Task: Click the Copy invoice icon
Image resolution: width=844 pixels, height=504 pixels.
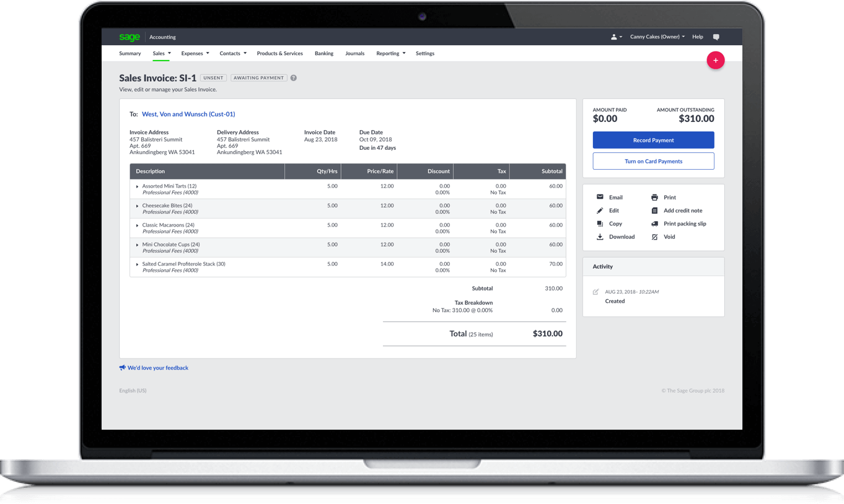Action: pyautogui.click(x=600, y=224)
